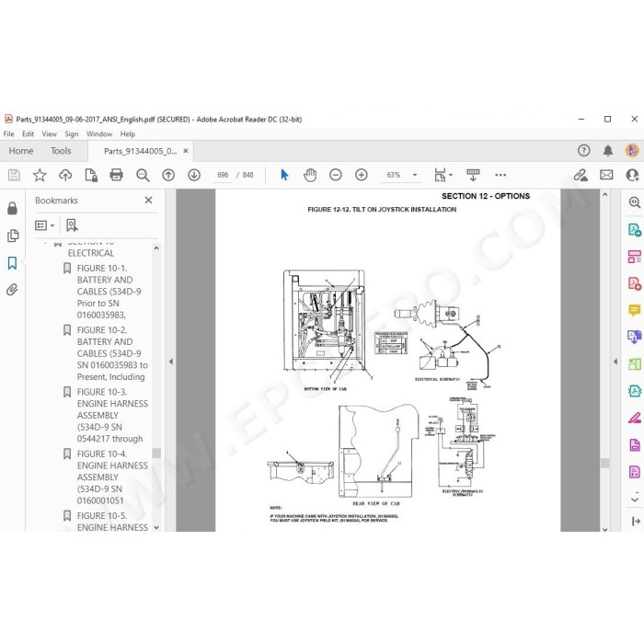644x644 pixels.
Task: Open the Help menu
Action: [127, 134]
